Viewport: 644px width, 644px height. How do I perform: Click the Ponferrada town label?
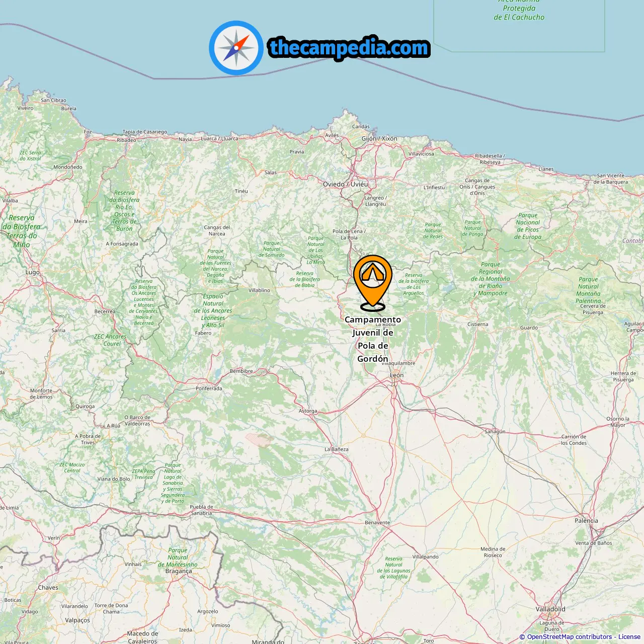pyautogui.click(x=209, y=388)
